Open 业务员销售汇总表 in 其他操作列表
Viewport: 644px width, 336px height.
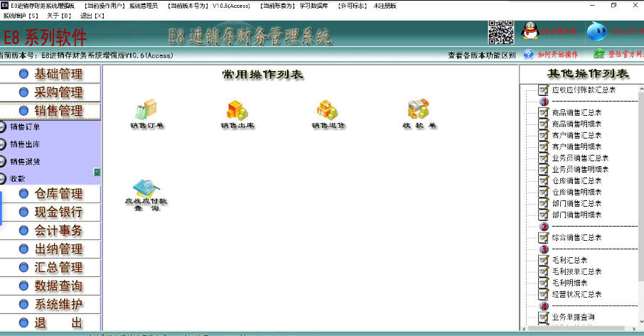click(x=580, y=158)
